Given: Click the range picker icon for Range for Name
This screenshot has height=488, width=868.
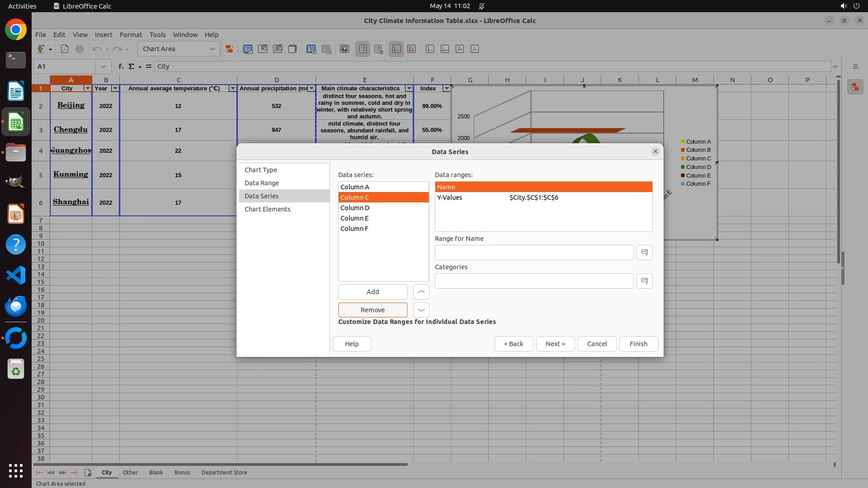Looking at the screenshot, I should pyautogui.click(x=644, y=253).
